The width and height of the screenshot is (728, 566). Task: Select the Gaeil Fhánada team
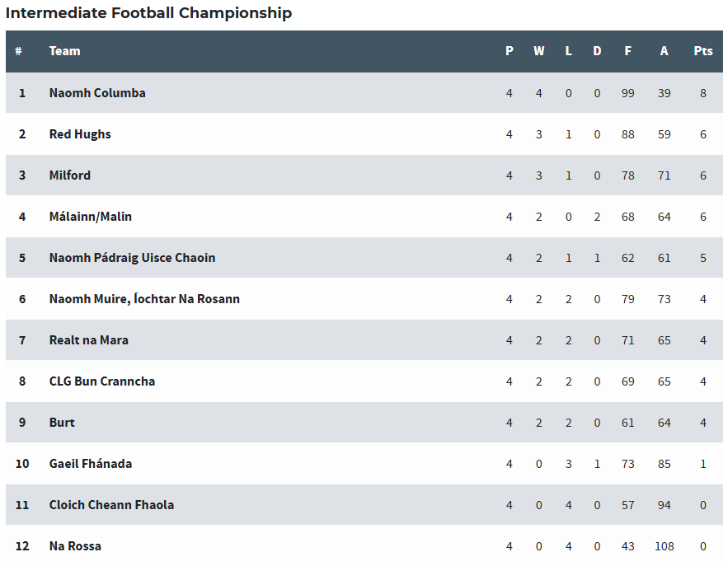click(91, 464)
